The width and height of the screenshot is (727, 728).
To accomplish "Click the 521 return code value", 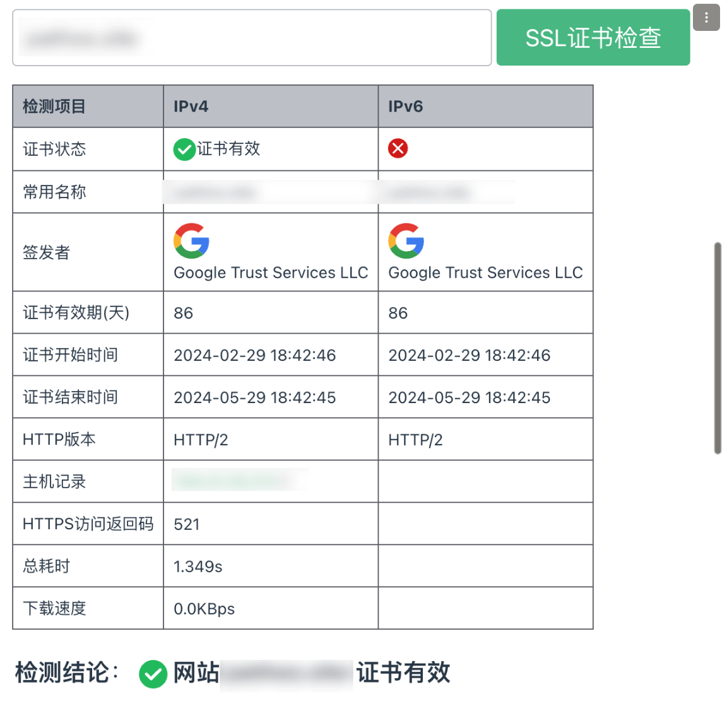I will click(x=187, y=524).
